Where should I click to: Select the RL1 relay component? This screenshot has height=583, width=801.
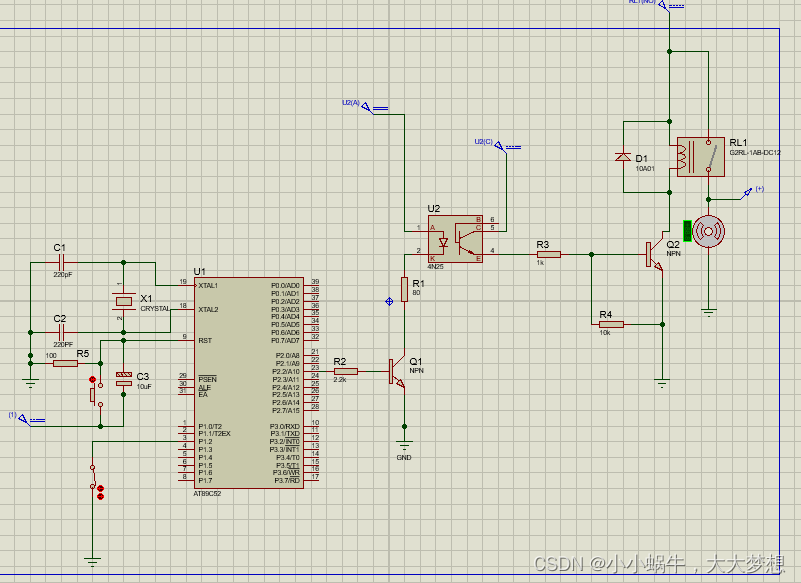pos(701,157)
